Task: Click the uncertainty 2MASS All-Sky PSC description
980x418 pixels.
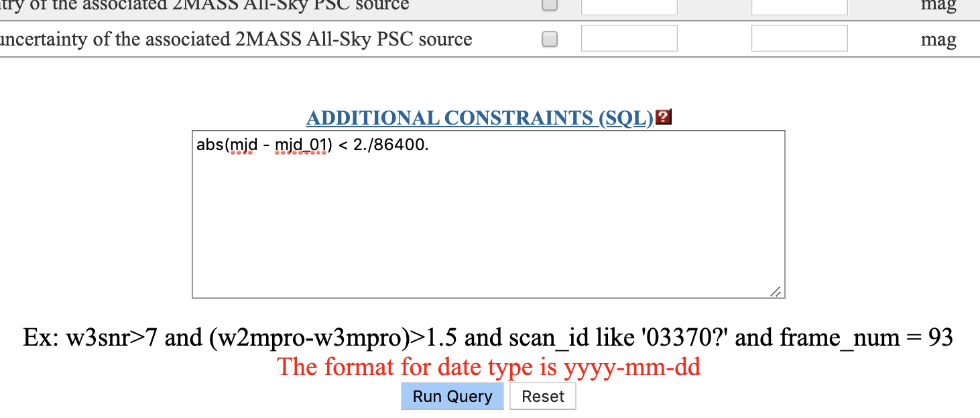Action: pyautogui.click(x=236, y=40)
